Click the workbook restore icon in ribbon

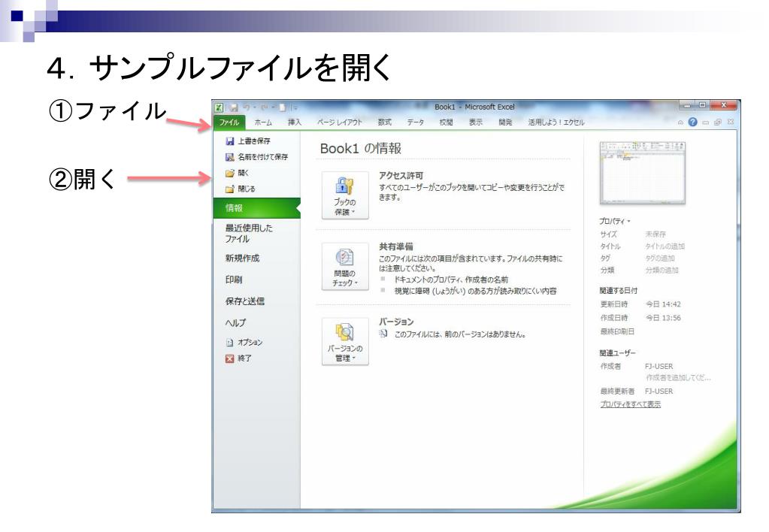point(718,122)
